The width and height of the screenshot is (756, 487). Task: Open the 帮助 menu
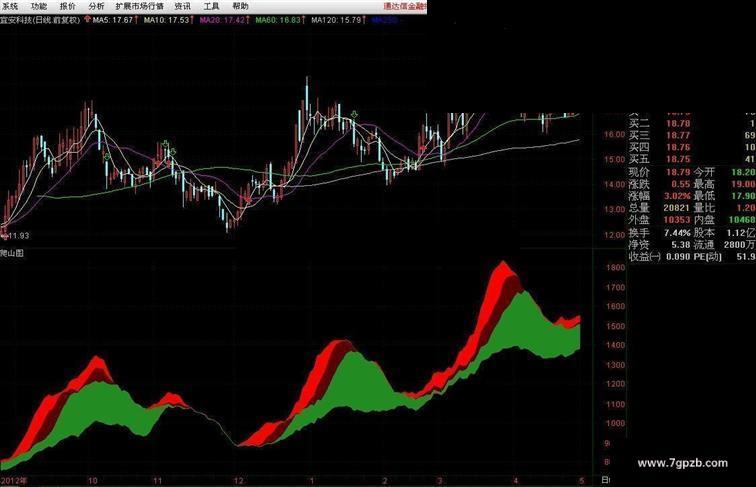[x=240, y=6]
